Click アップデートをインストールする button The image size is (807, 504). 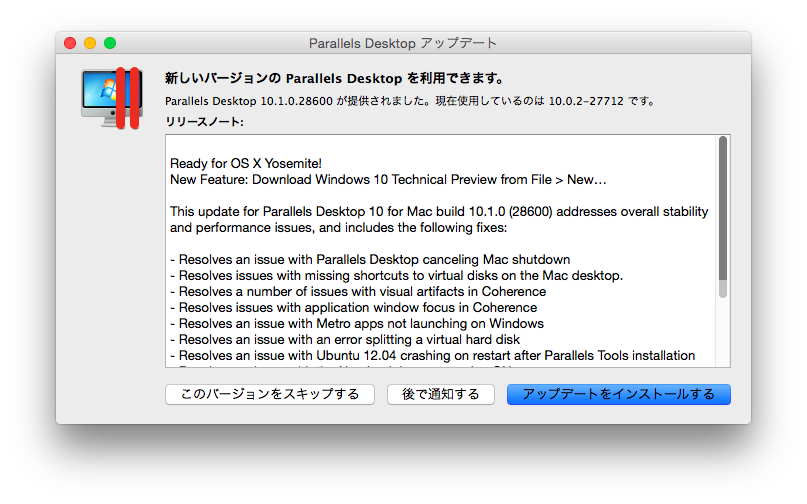coord(619,394)
